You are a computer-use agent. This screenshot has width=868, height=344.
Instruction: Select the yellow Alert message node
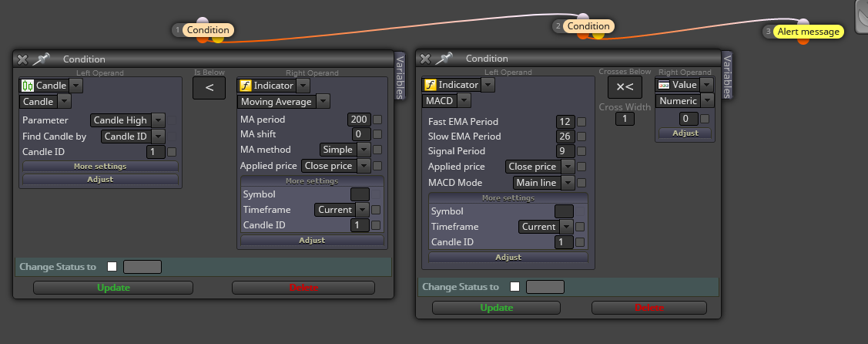click(808, 32)
